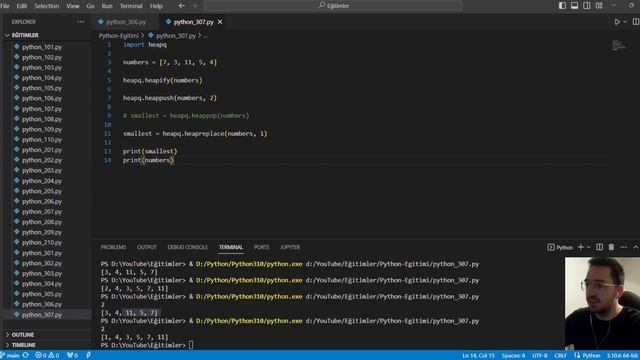Open python_304.py in explorer
The image size is (640, 360).
pyautogui.click(x=42, y=284)
